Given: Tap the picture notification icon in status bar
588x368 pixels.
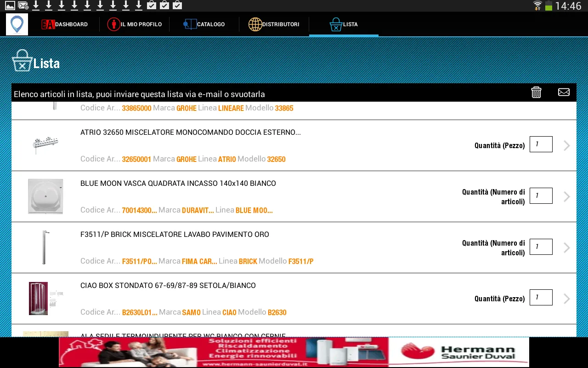Looking at the screenshot, I should pyautogui.click(x=10, y=6).
